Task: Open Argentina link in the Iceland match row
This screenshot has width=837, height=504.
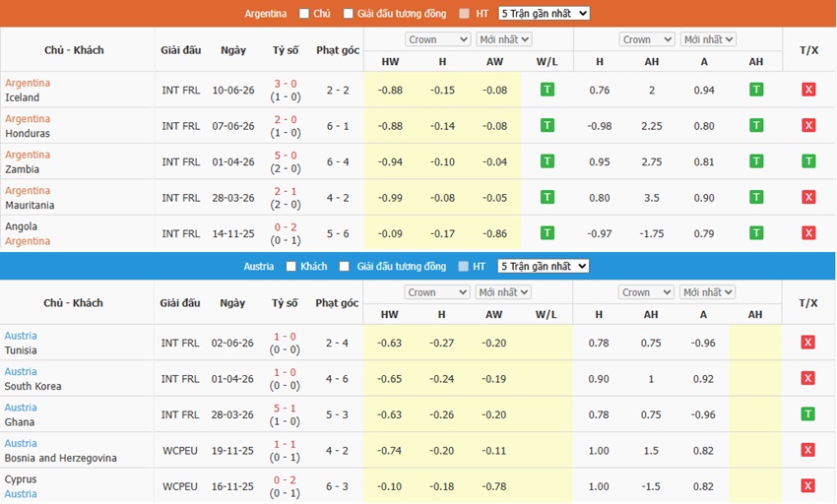Action: coord(28,83)
